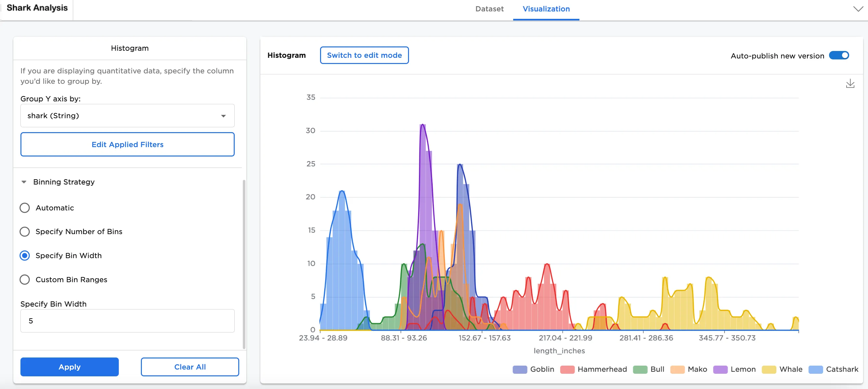Click the Goblin legend color swatch

click(520, 370)
